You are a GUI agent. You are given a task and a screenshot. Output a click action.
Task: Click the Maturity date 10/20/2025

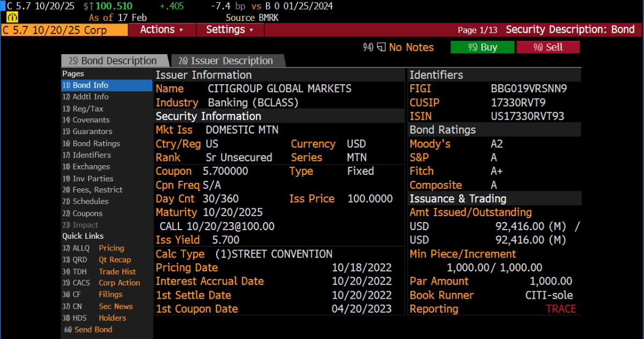pyautogui.click(x=233, y=213)
